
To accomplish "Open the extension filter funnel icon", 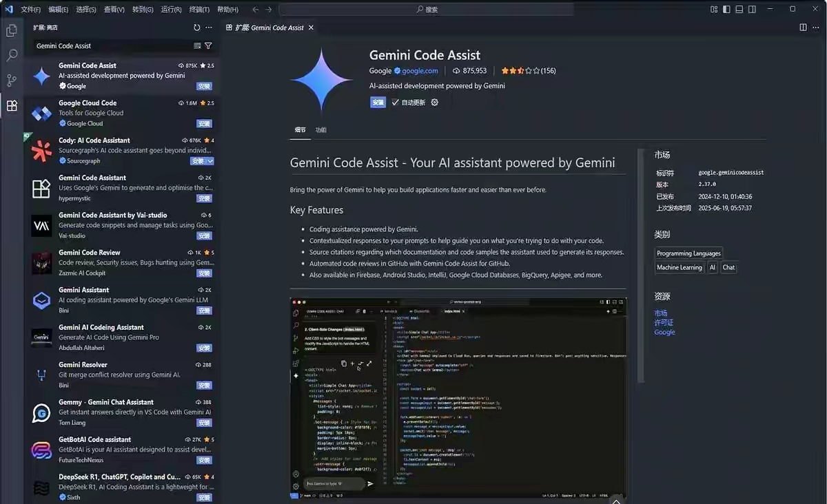I will [x=208, y=45].
